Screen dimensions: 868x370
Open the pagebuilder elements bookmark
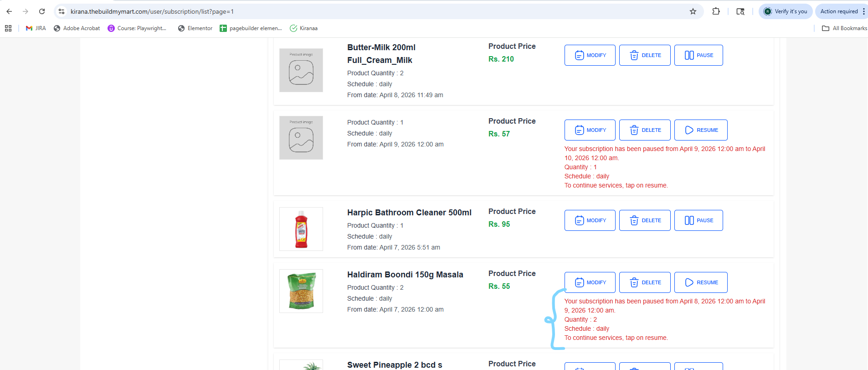(x=251, y=28)
